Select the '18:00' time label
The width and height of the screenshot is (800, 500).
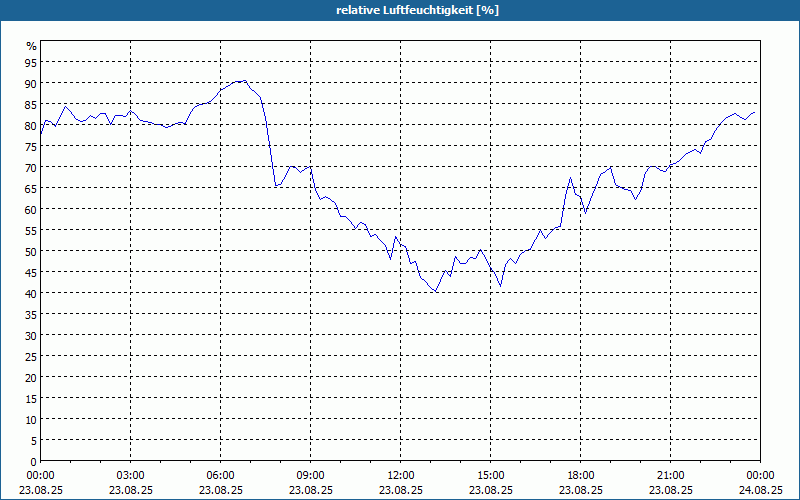coord(581,476)
